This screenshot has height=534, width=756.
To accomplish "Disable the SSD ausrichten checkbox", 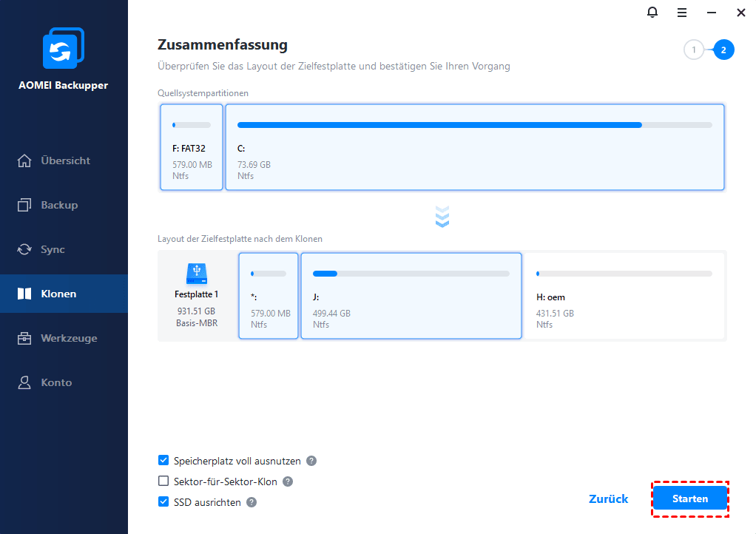I will click(163, 501).
